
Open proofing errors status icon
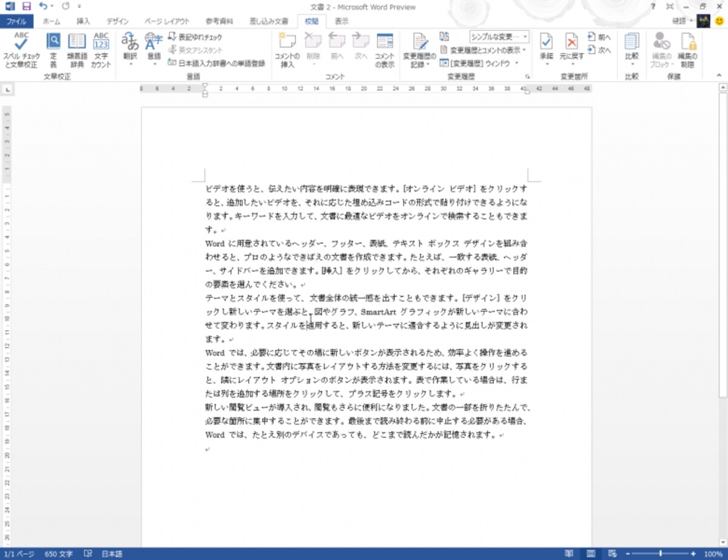[x=88, y=554]
